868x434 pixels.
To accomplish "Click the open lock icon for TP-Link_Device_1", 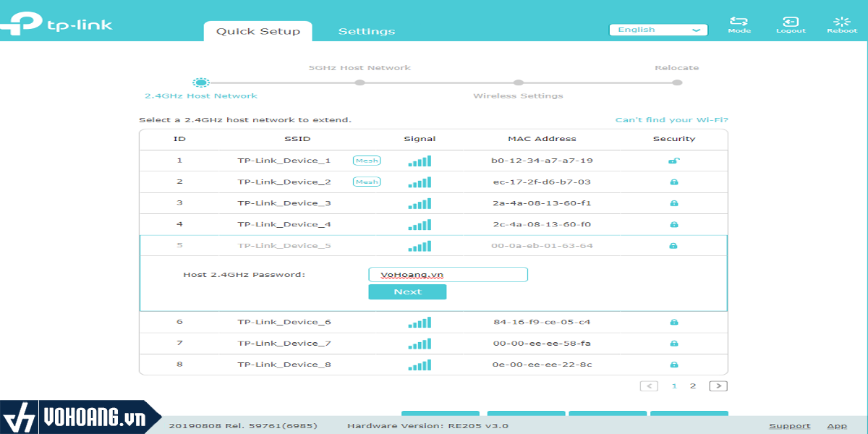I will [x=673, y=161].
